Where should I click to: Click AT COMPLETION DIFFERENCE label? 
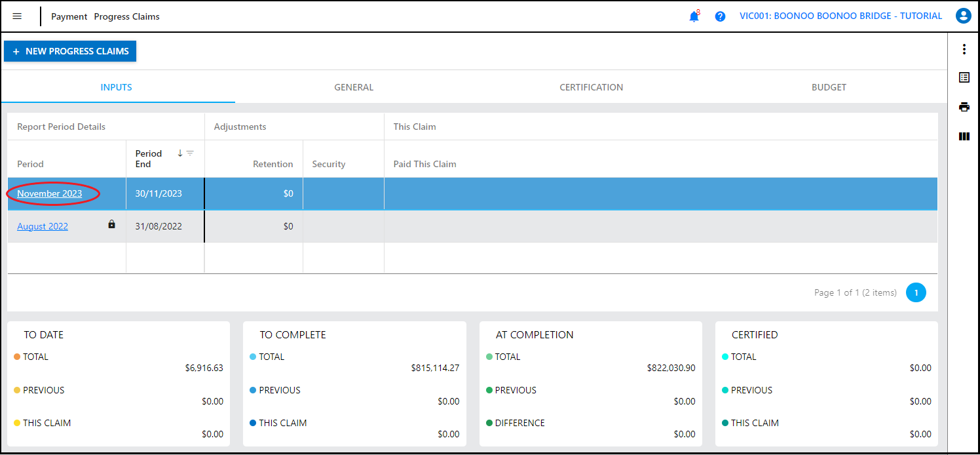(x=520, y=423)
